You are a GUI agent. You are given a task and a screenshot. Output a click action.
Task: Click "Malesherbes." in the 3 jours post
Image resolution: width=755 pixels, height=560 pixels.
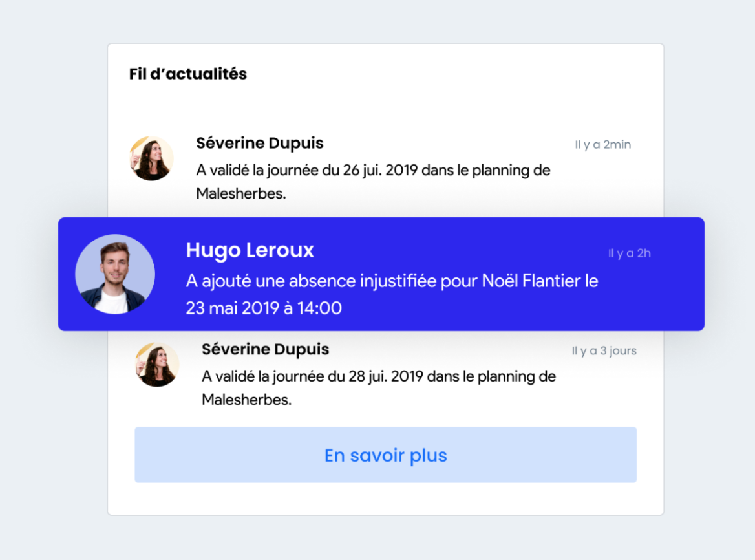click(246, 400)
